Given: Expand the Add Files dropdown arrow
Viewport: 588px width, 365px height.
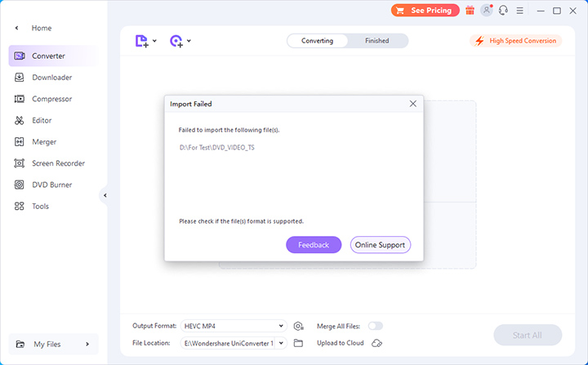Looking at the screenshot, I should click(x=154, y=41).
